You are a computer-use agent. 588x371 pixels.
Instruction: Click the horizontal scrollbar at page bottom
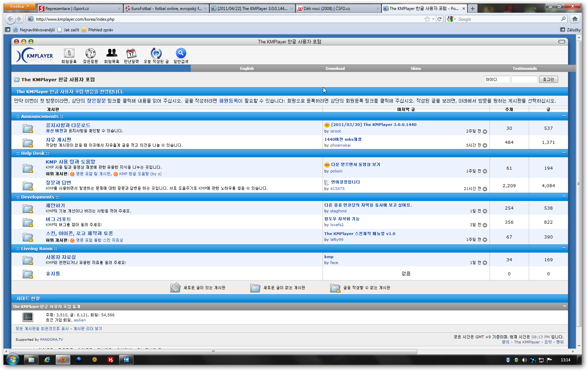point(213,351)
